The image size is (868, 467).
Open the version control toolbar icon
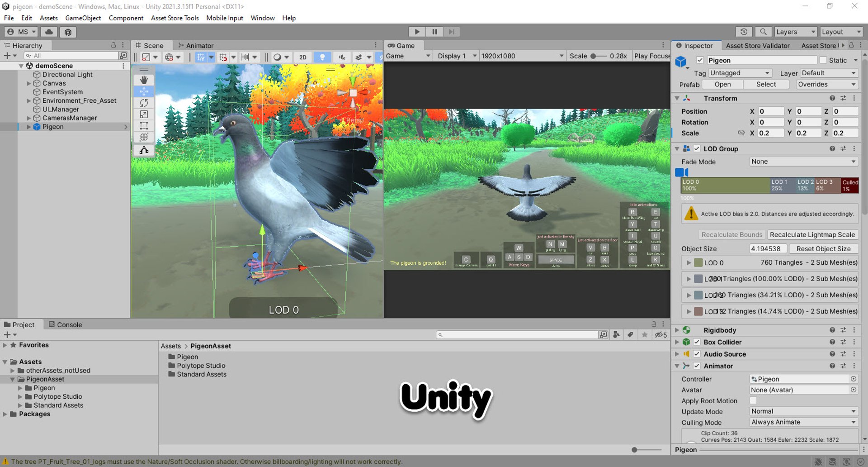(x=68, y=32)
